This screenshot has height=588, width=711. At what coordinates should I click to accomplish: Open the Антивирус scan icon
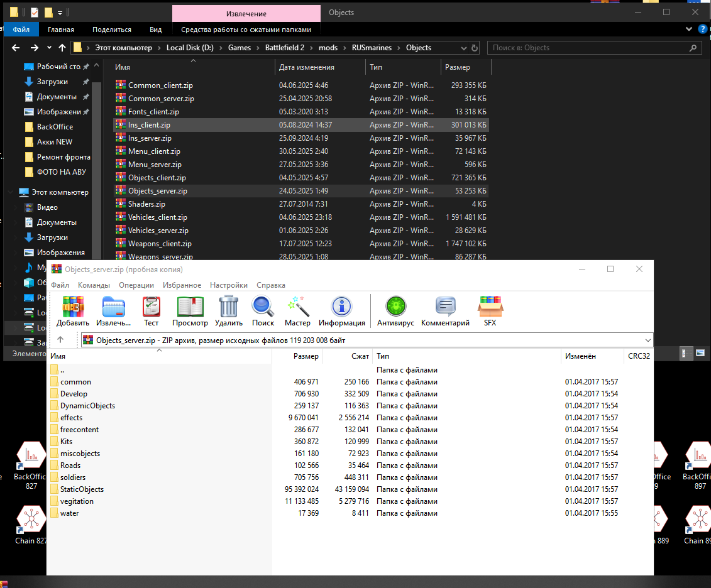pos(395,307)
